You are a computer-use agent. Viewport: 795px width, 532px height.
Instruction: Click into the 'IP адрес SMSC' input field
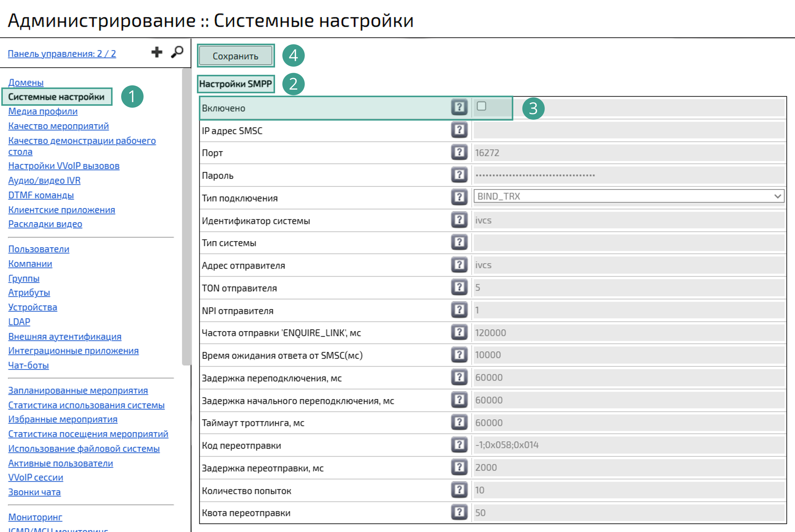629,130
